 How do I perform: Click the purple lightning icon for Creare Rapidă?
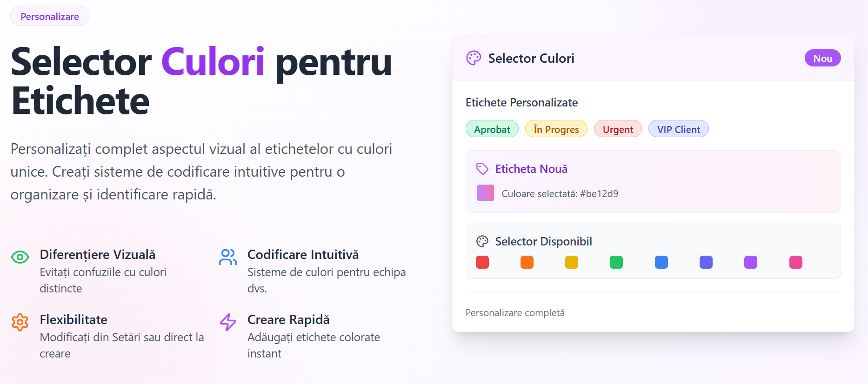(228, 322)
